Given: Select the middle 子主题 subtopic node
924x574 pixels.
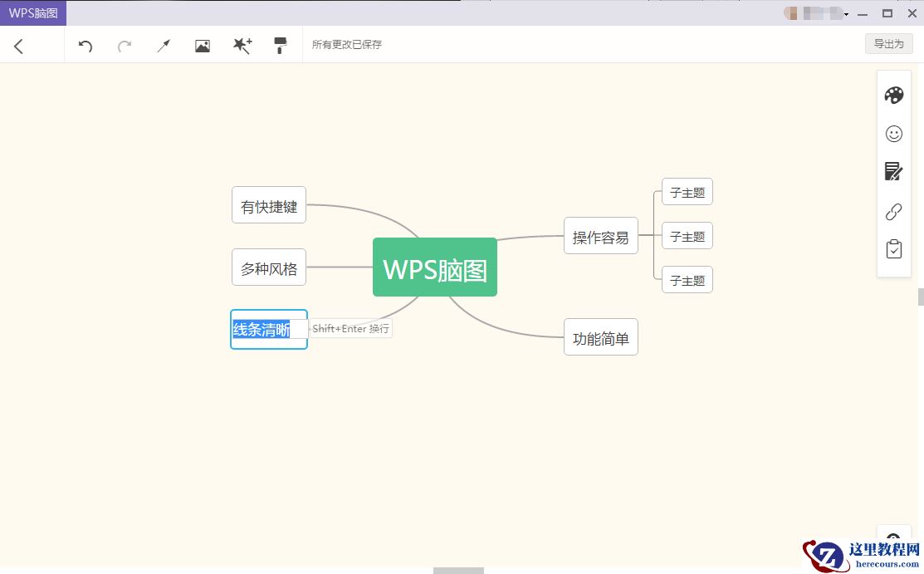Looking at the screenshot, I should click(x=687, y=235).
